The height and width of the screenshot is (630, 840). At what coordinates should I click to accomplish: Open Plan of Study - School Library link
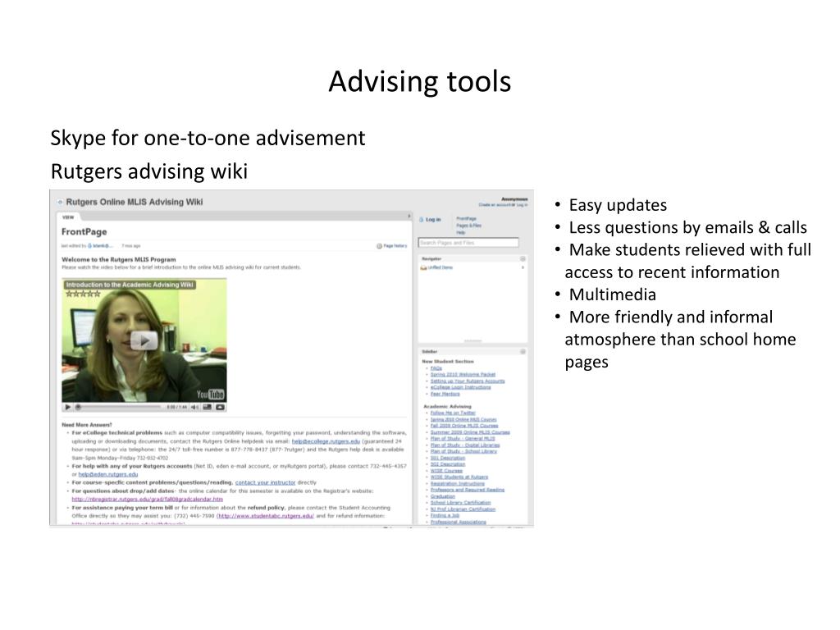click(x=464, y=451)
